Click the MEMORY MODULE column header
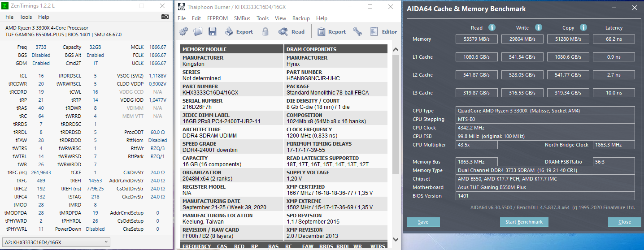644x250 pixels. pyautogui.click(x=232, y=49)
